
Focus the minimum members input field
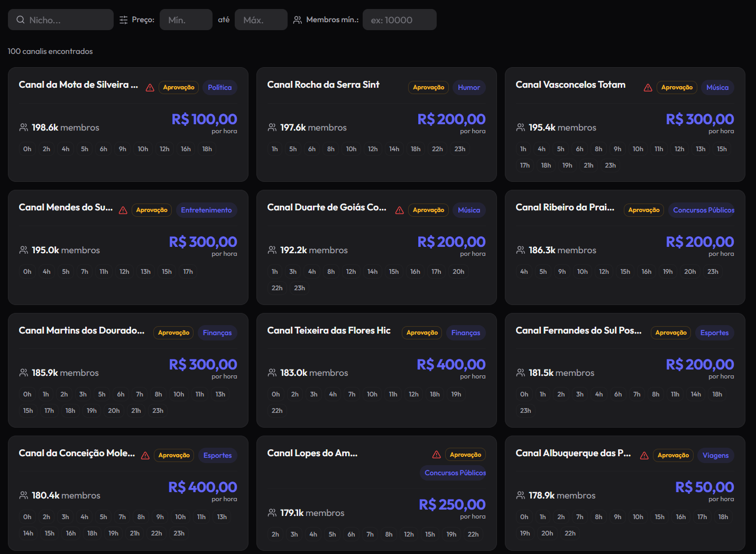click(x=400, y=20)
